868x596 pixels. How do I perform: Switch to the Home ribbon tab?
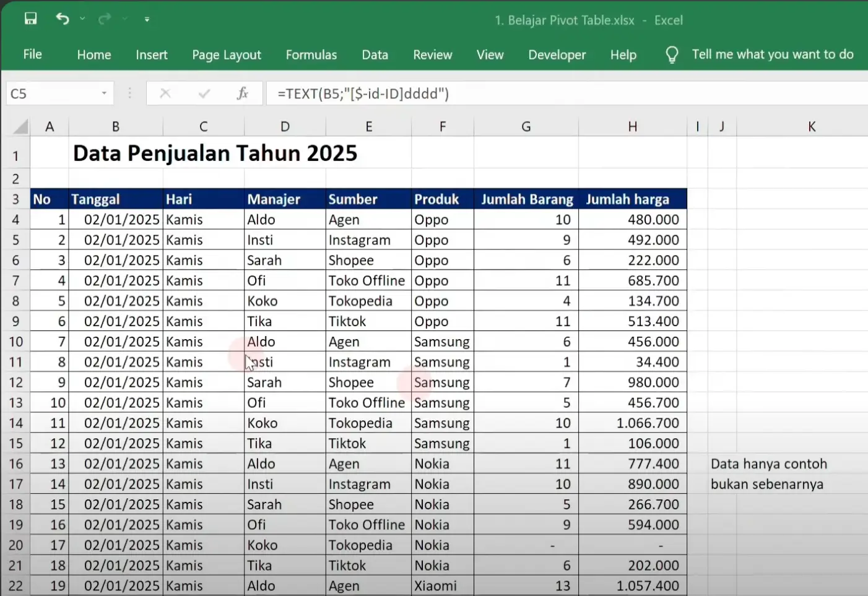coord(94,54)
